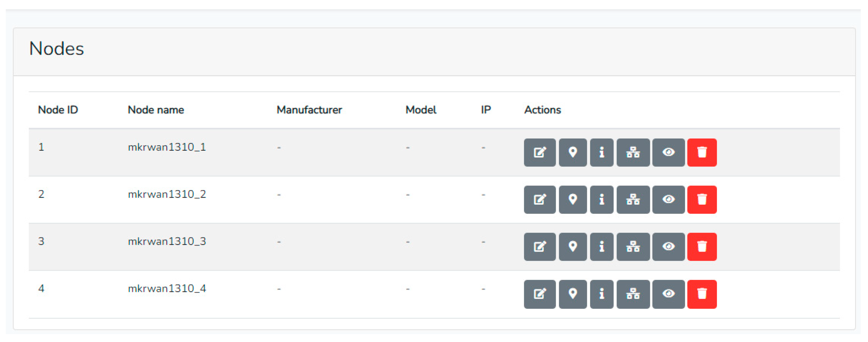The width and height of the screenshot is (868, 342).
Task: Edit node mkrwan1310_4
Action: [539, 294]
